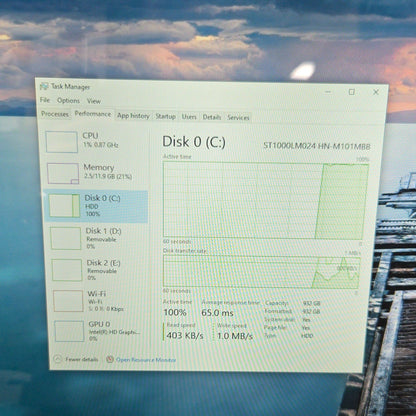
Task: Click the Fewer details chevron icon
Action: click(x=58, y=359)
